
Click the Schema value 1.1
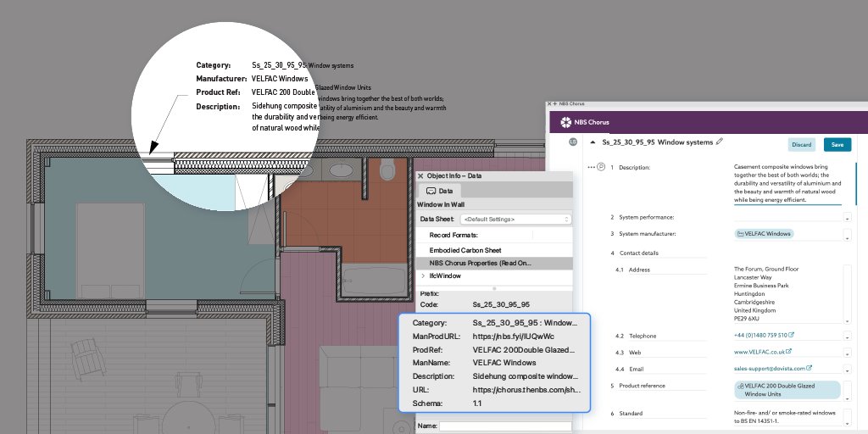477,403
